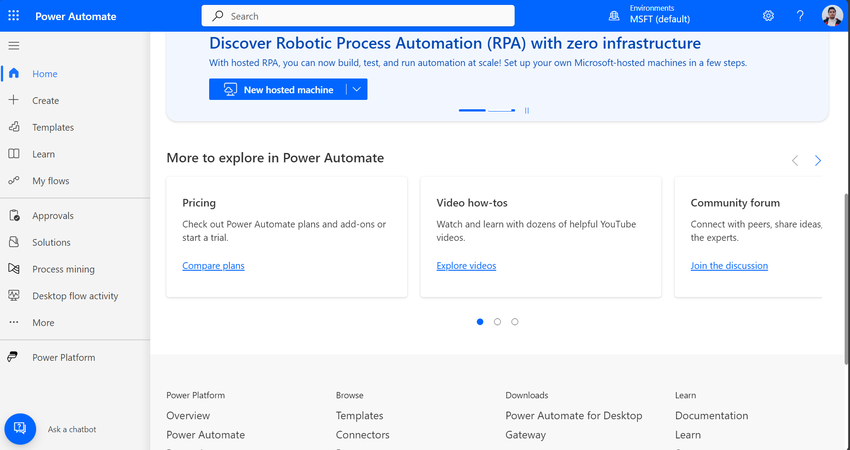Go to previous explore cards arrow
The width and height of the screenshot is (850, 450).
[795, 160]
